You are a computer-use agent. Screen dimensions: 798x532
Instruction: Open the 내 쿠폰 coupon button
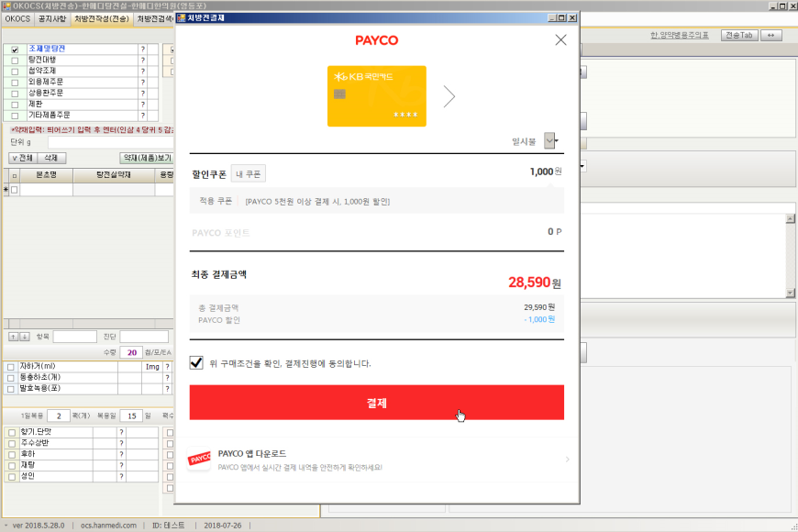pos(249,174)
